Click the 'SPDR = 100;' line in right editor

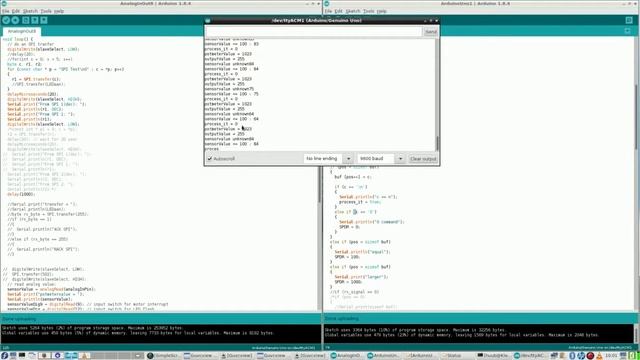347,257
